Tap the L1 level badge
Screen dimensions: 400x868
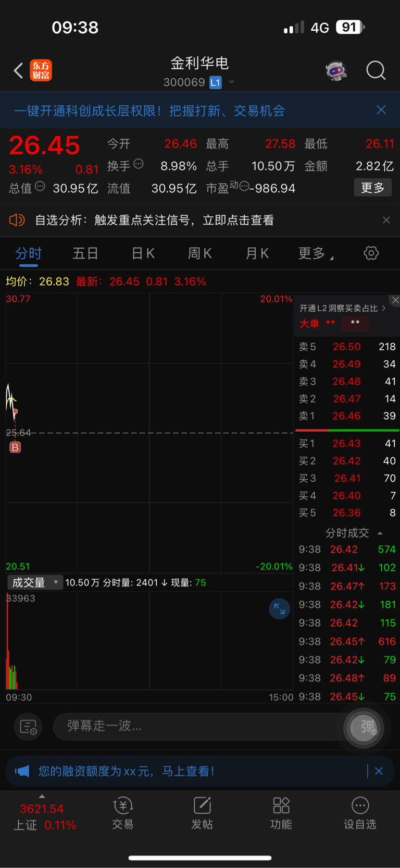216,82
